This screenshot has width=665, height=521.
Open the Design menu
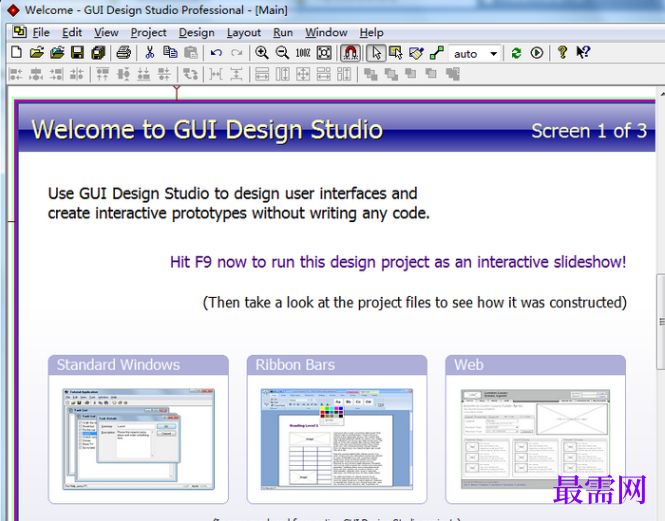(196, 32)
